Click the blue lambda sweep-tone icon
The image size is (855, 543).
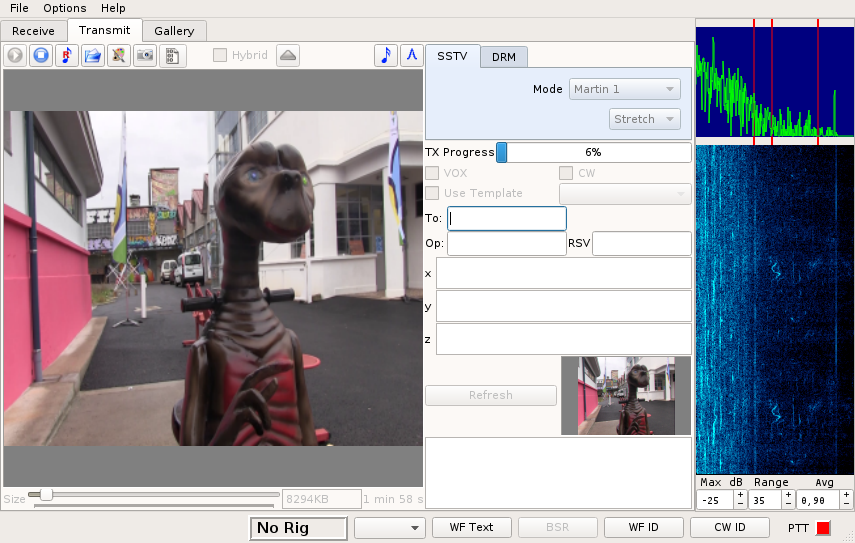(x=412, y=55)
